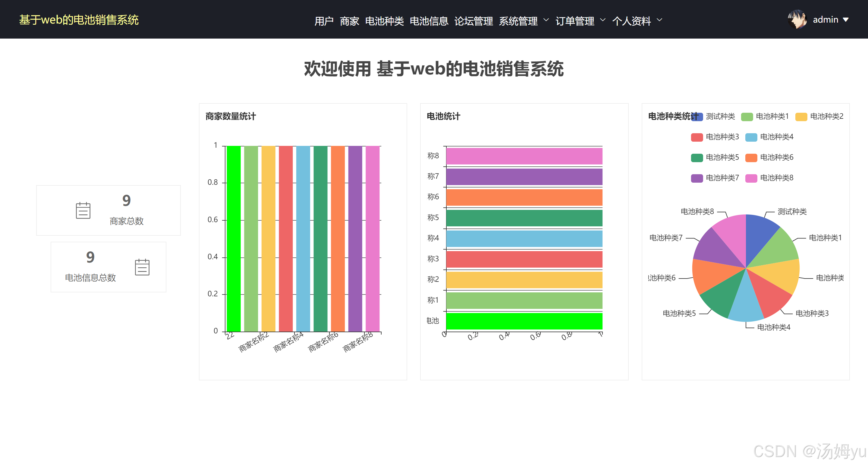Click the light blue 电池种类4 legend marker

coord(751,137)
